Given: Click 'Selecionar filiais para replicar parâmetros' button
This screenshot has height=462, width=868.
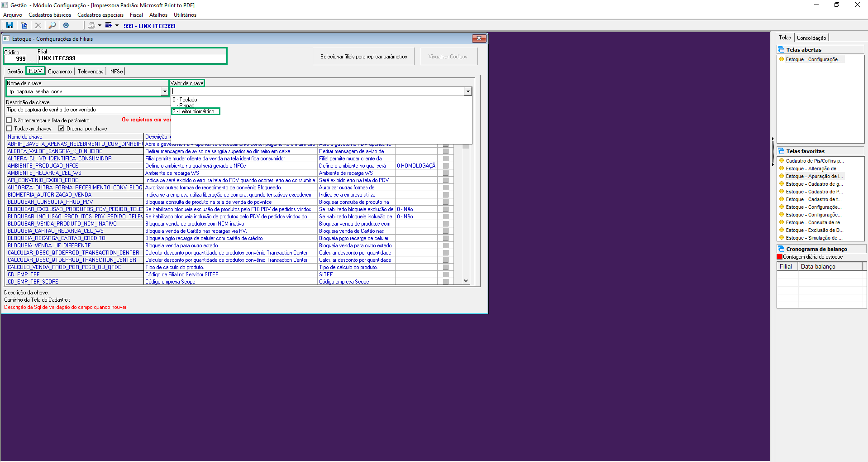Looking at the screenshot, I should coord(363,57).
